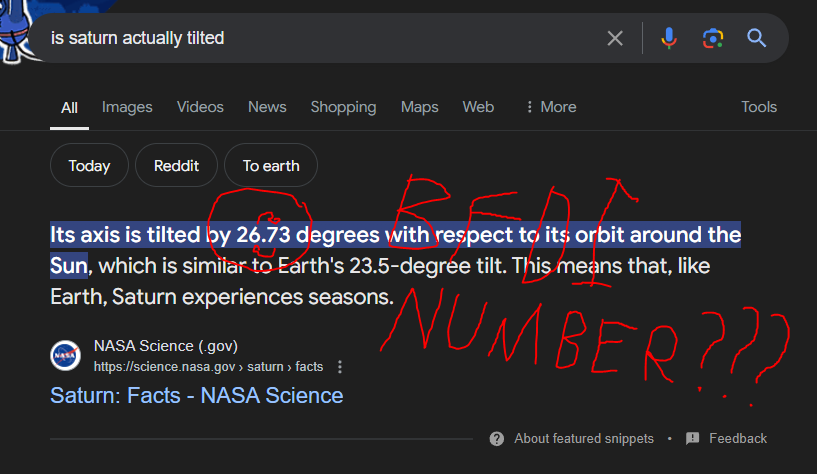Select the To earth suggestion chip
Image resolution: width=817 pixels, height=474 pixels.
pyautogui.click(x=271, y=166)
